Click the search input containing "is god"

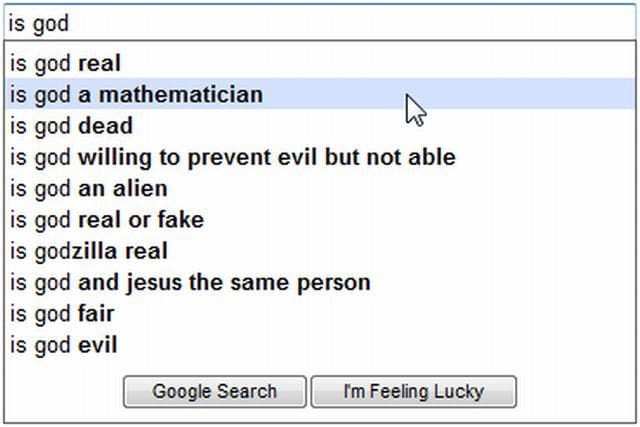point(320,22)
